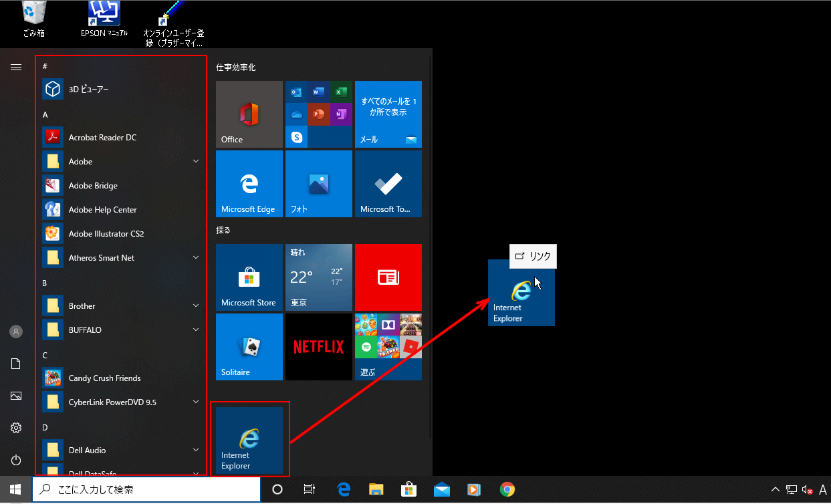This screenshot has height=504, width=831.
Task: Open the 東京 weather tile
Action: click(319, 277)
